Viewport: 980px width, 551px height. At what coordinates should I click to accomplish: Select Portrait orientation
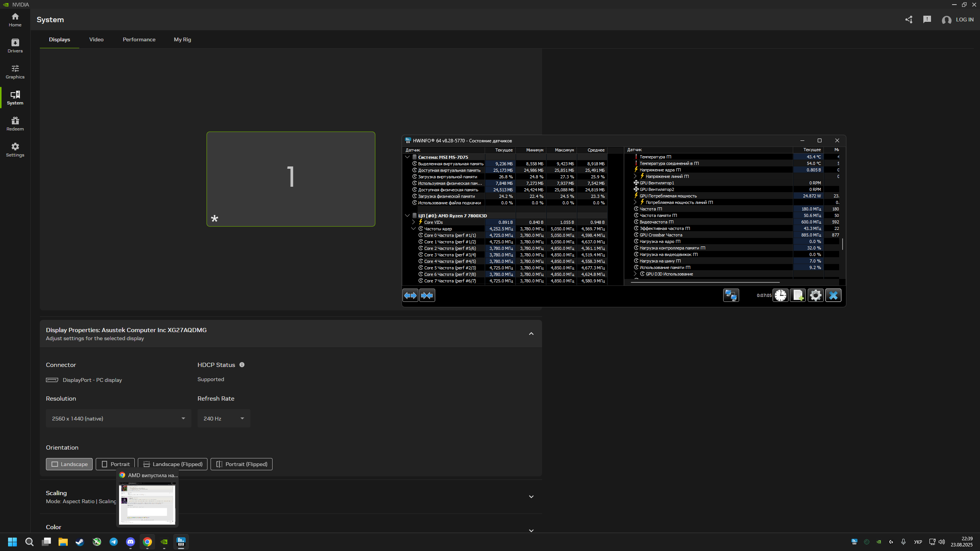tap(115, 464)
